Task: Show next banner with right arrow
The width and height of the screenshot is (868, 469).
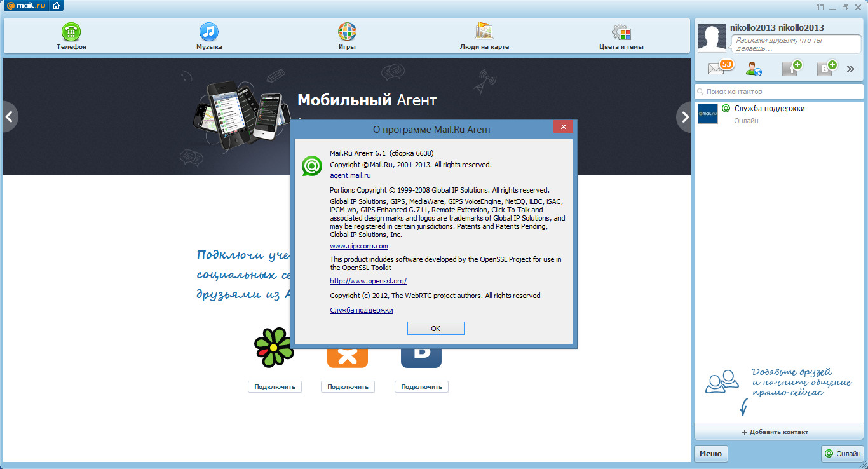Action: click(x=684, y=117)
